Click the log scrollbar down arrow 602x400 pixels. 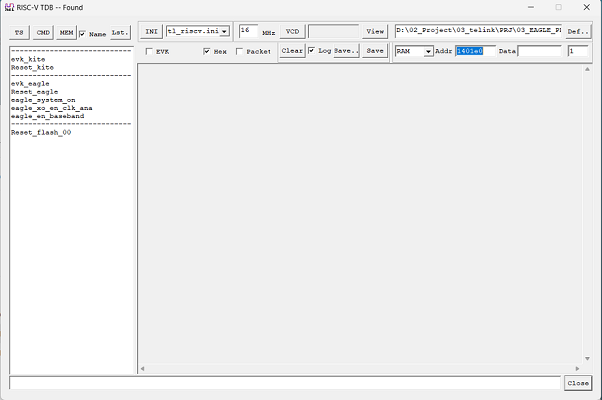pyautogui.click(x=587, y=359)
